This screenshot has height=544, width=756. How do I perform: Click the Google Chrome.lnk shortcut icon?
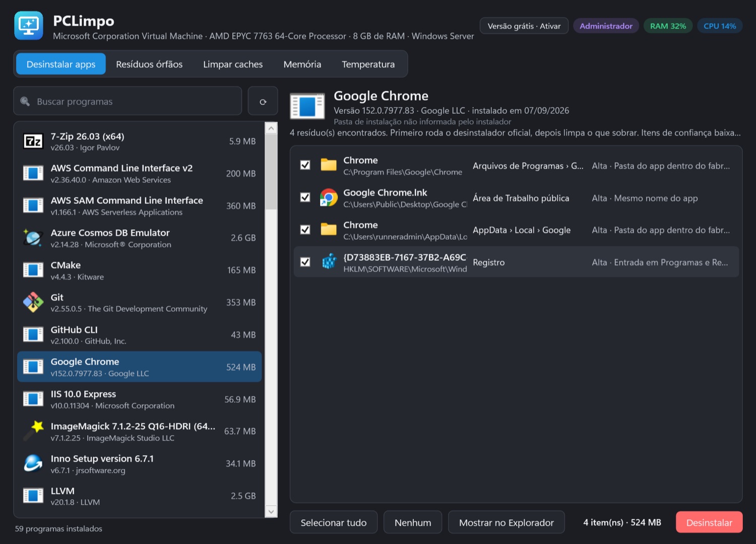click(x=329, y=197)
